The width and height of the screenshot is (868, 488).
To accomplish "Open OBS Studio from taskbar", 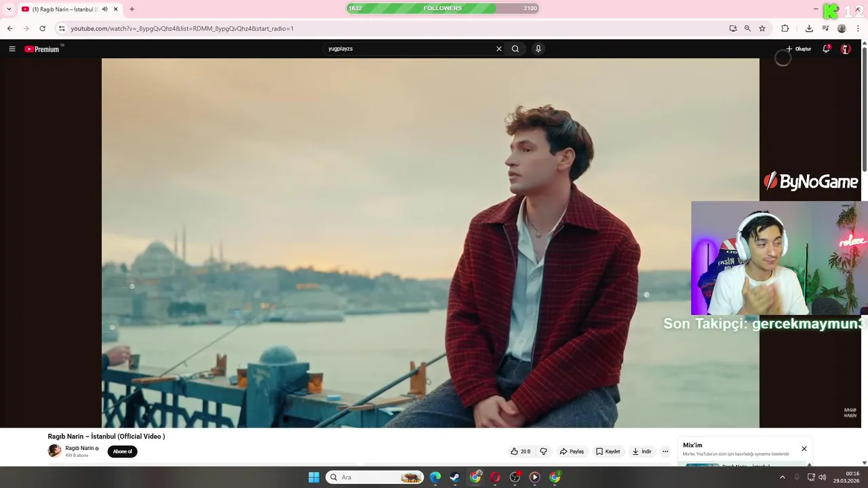I will point(515,477).
